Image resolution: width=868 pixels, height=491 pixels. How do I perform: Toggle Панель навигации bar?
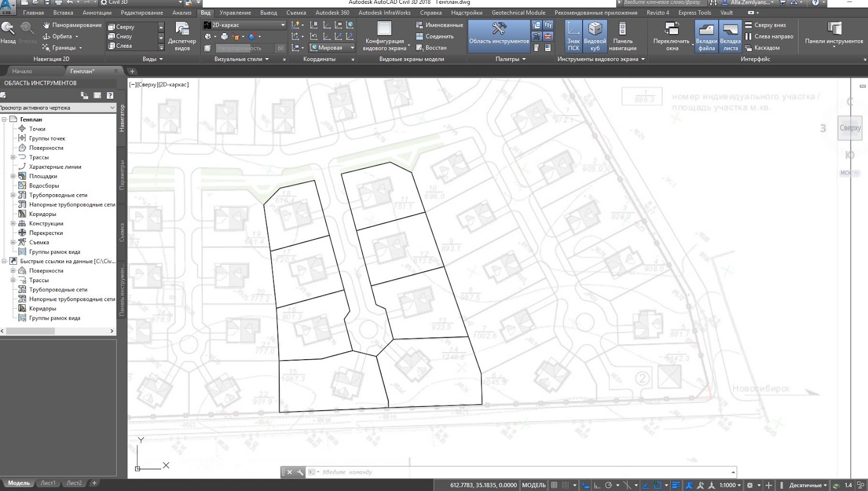coord(622,36)
